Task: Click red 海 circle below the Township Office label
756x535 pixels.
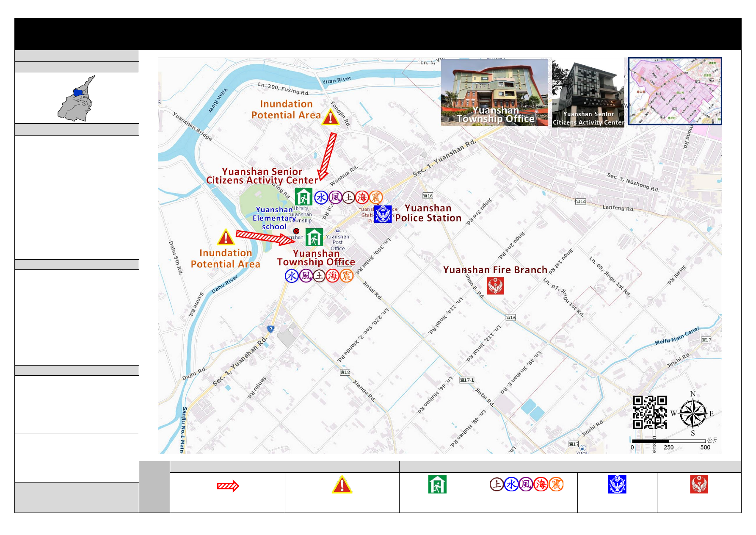Action: (x=333, y=276)
